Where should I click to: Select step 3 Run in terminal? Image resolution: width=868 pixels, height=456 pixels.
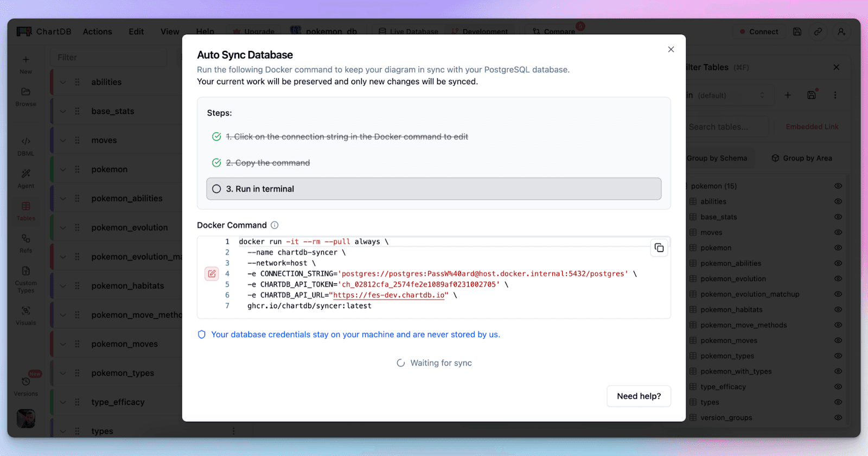pos(434,189)
